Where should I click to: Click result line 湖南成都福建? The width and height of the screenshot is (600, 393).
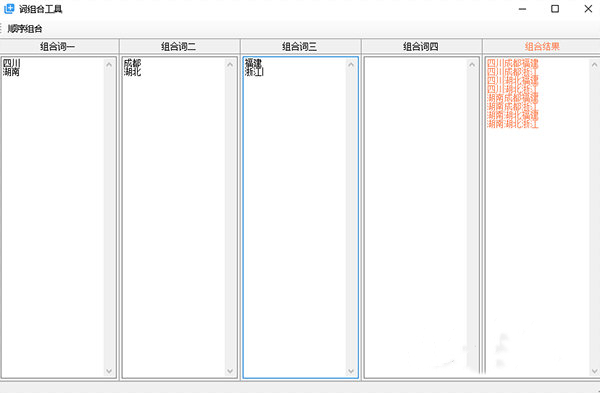(513, 98)
